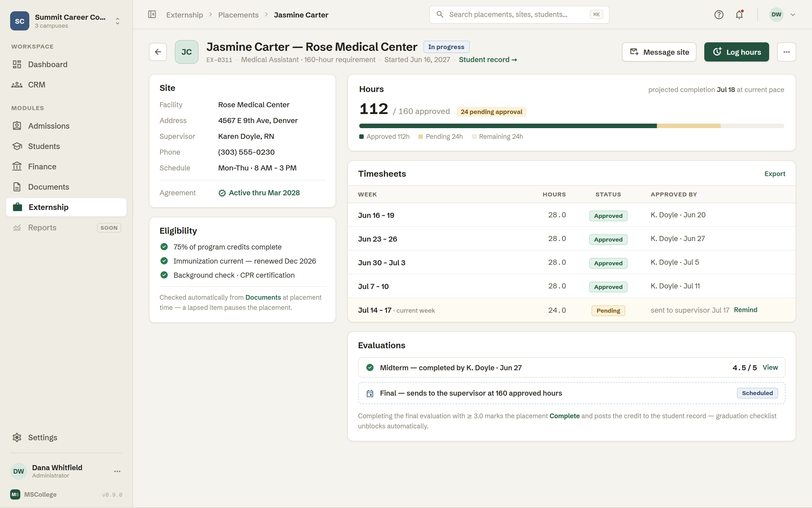Image resolution: width=812 pixels, height=508 pixels.
Task: Click the In progress status badge
Action: pos(446,47)
